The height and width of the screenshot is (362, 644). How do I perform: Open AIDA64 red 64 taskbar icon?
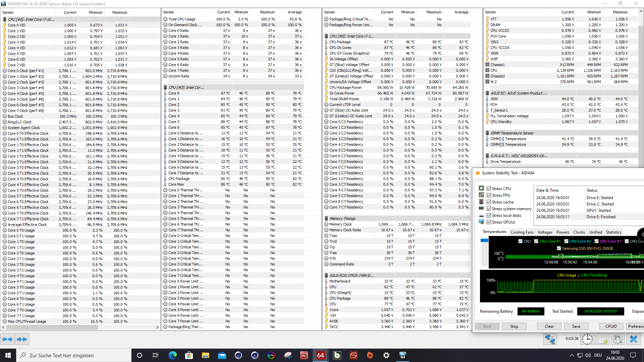(321, 355)
